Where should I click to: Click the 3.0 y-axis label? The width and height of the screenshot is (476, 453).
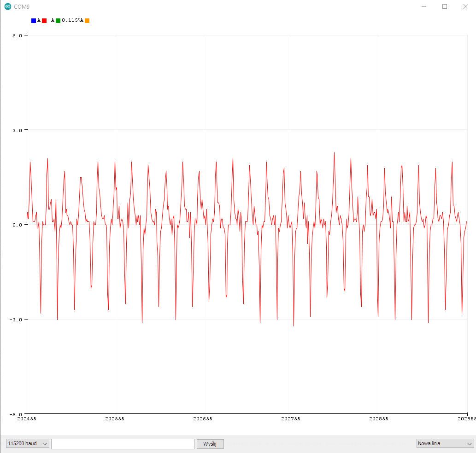(18, 130)
